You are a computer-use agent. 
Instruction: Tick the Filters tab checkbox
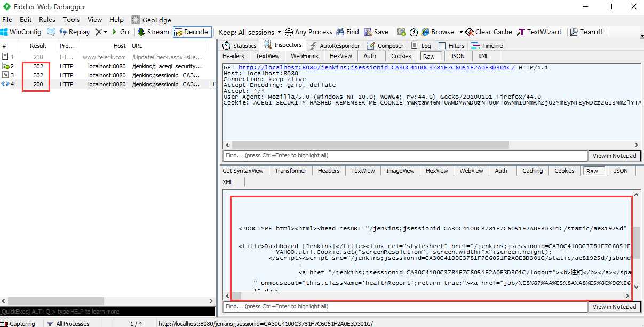coord(442,46)
